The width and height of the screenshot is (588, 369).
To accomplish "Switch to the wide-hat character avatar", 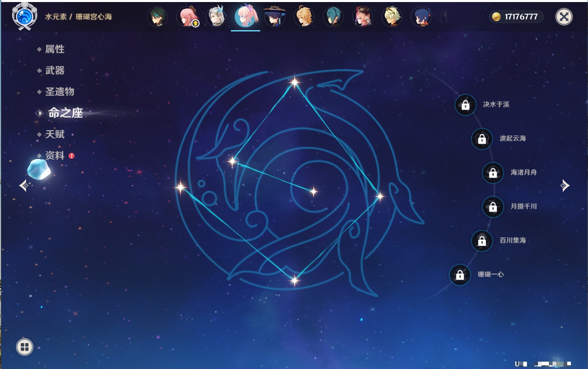I will [275, 17].
